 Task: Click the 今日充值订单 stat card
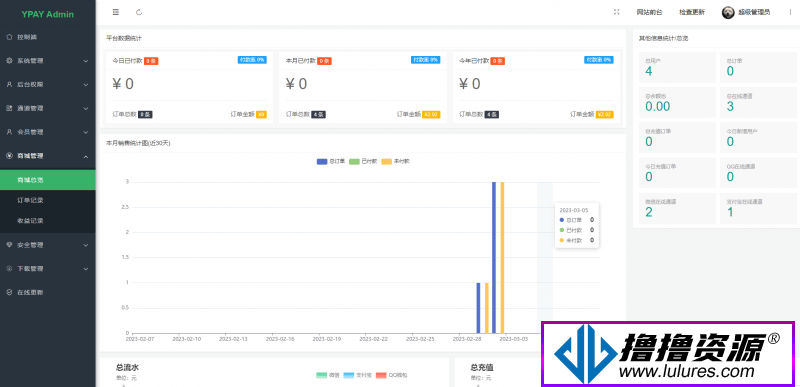click(677, 173)
